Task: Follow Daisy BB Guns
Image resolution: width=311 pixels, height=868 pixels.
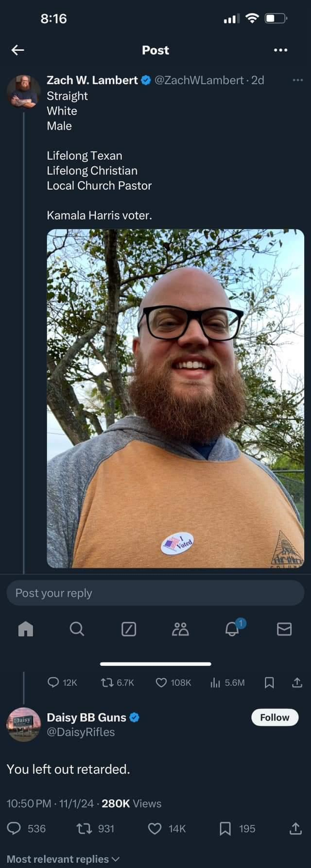Action: [x=275, y=717]
